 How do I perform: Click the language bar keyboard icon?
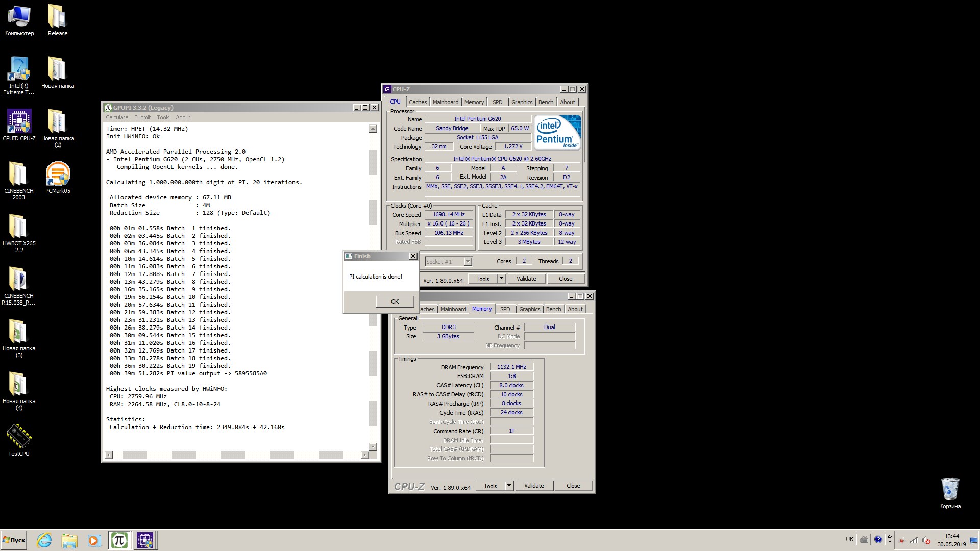(x=864, y=539)
